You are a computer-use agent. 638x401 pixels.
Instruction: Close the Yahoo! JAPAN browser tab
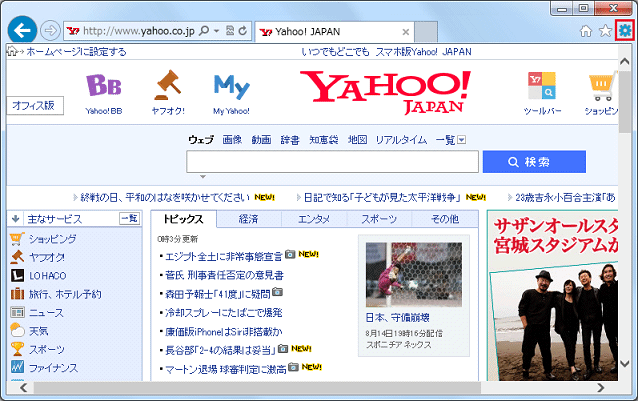[x=405, y=32]
